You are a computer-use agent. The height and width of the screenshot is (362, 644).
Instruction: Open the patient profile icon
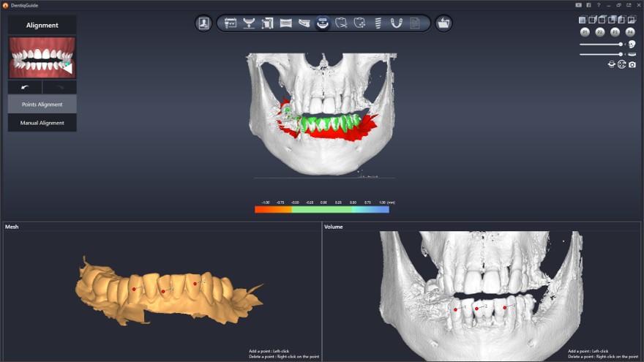pos(203,23)
